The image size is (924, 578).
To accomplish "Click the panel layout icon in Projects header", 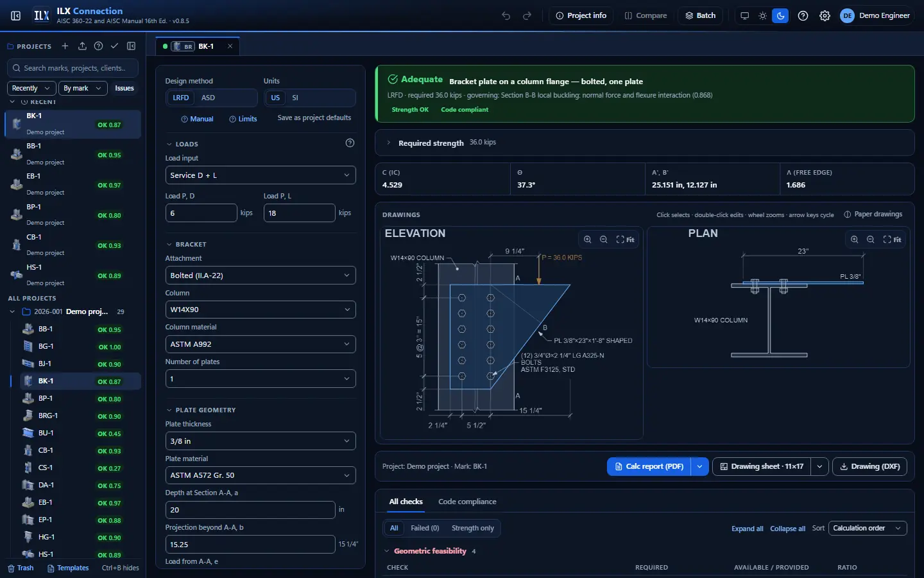I will click(132, 46).
